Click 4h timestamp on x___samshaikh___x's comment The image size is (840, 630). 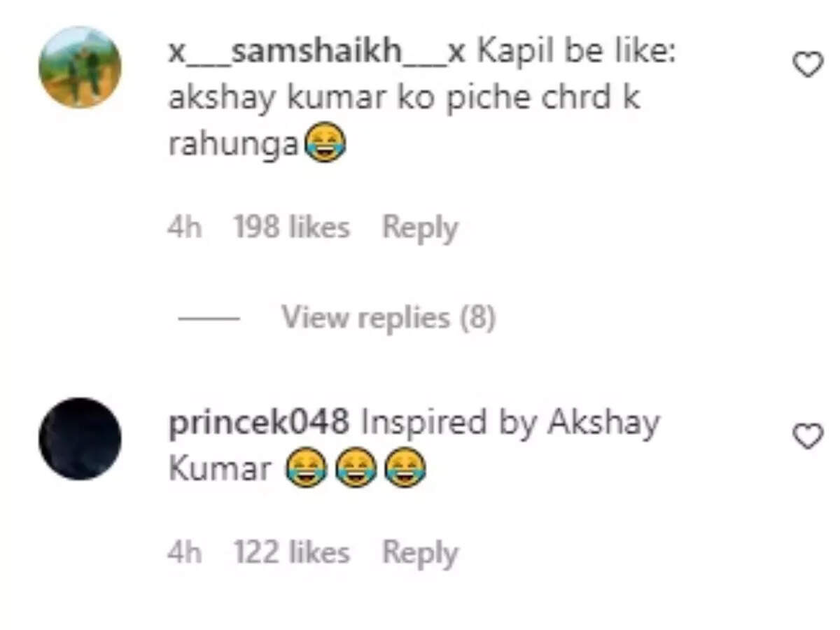pos(184,228)
